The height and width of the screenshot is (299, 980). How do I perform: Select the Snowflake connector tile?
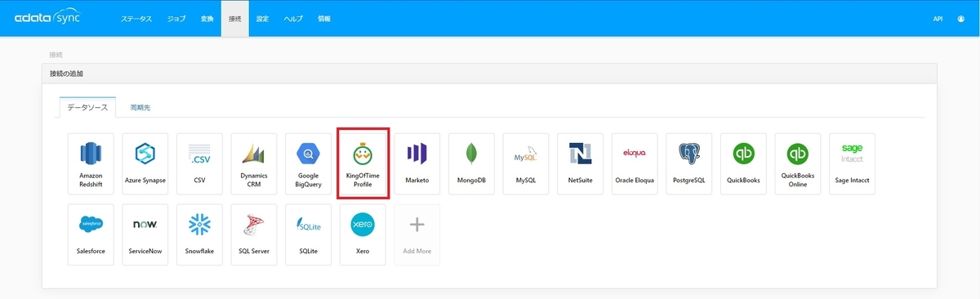click(199, 234)
